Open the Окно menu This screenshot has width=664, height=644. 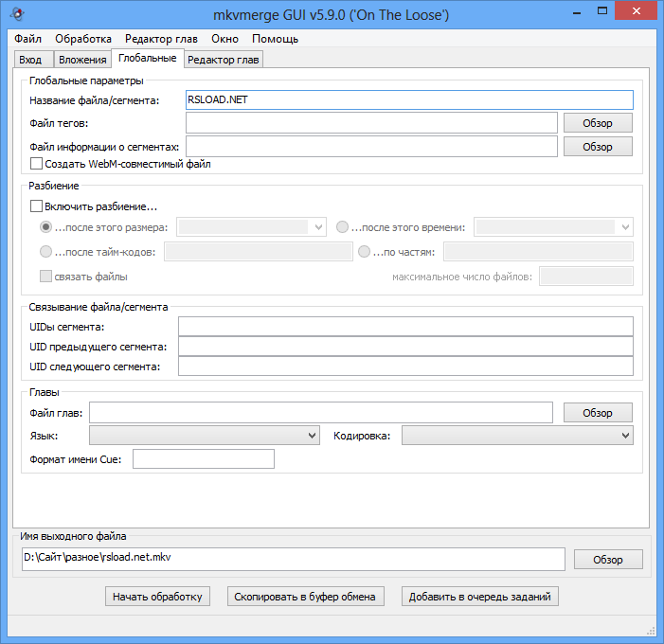pyautogui.click(x=224, y=39)
